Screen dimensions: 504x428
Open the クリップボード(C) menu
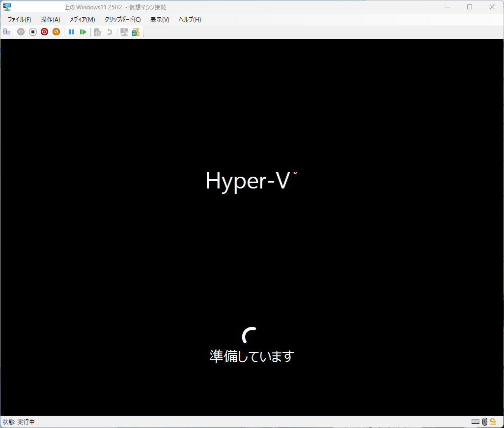pos(122,20)
